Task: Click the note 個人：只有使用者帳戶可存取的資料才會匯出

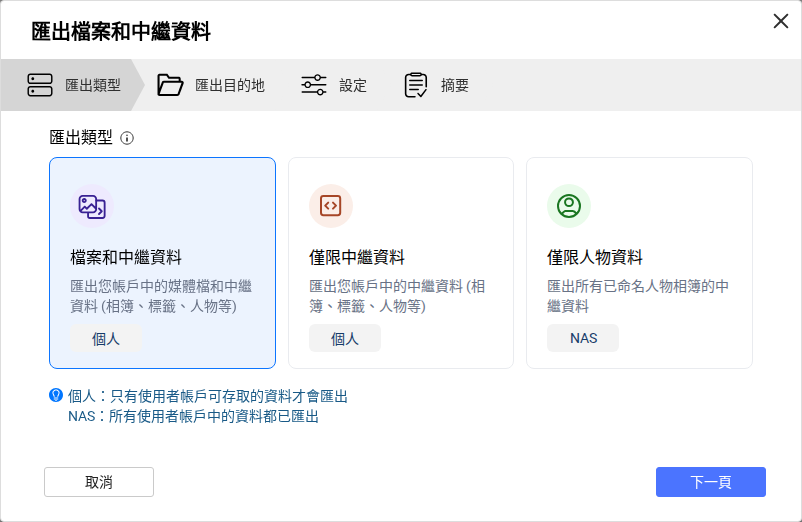Action: 208,396
